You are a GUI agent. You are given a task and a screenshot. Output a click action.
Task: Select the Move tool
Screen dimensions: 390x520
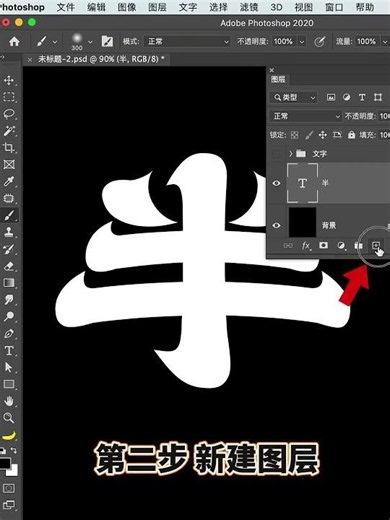coord(9,80)
